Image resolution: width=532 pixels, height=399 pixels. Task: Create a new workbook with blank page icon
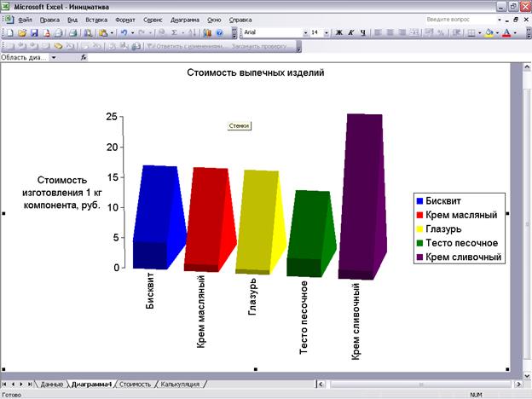[9, 32]
